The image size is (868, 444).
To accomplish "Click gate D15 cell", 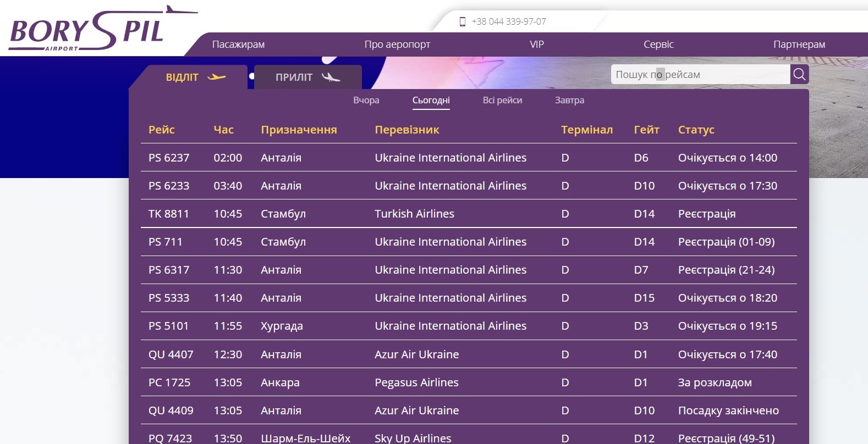I will tap(644, 298).
